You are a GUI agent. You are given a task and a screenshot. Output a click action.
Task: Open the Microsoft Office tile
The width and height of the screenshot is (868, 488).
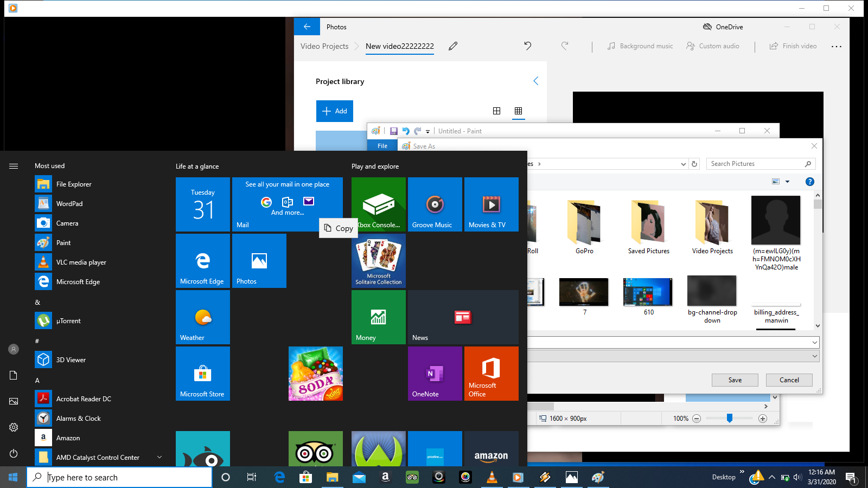[x=492, y=374]
